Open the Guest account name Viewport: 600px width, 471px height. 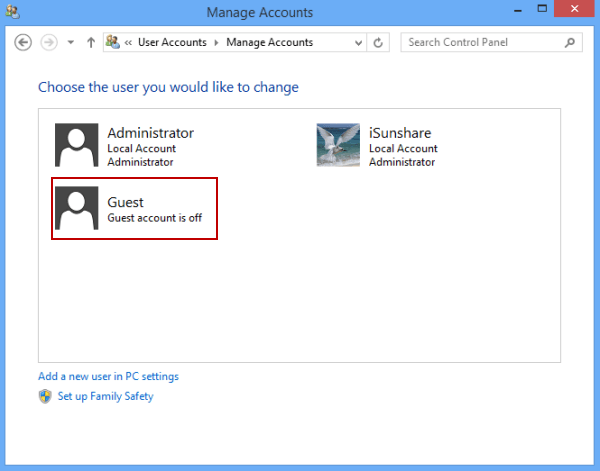pyautogui.click(x=126, y=202)
